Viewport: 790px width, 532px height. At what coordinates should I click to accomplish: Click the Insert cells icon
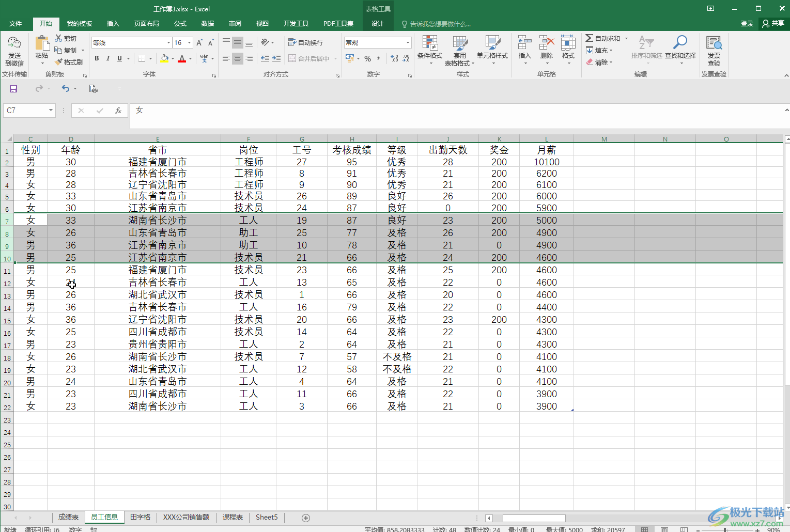(x=524, y=43)
